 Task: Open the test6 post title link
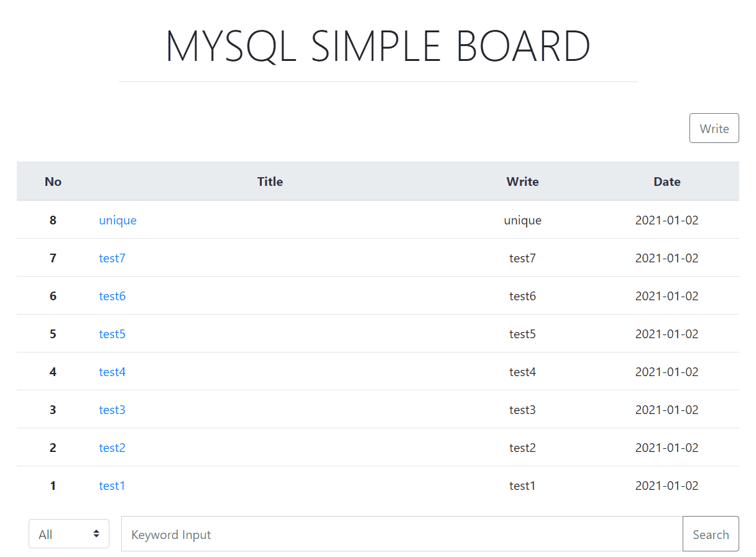[x=112, y=296]
